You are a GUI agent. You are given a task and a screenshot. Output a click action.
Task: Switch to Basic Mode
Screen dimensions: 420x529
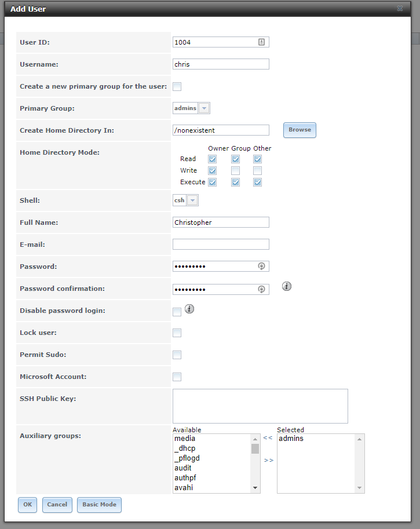click(99, 505)
